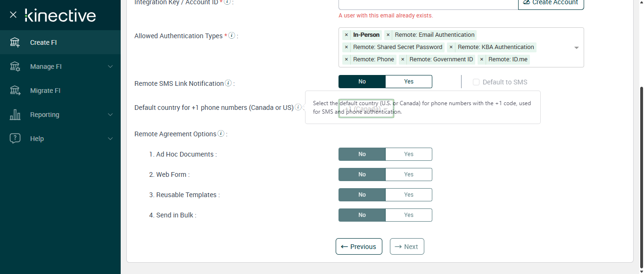Set Remote SMS Link Notification to Yes
The image size is (644, 274).
tap(409, 82)
